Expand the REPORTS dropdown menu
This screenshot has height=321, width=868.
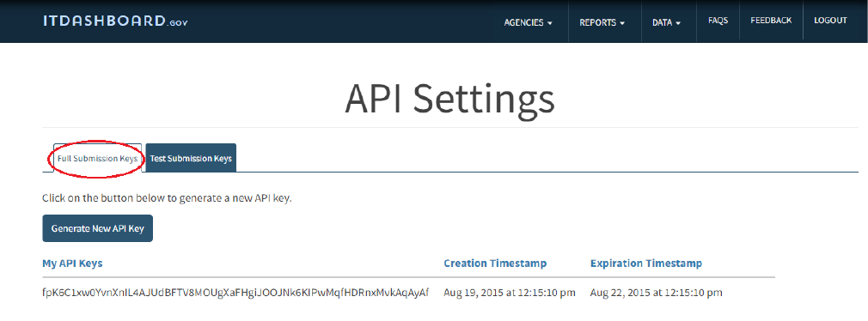[x=602, y=22]
